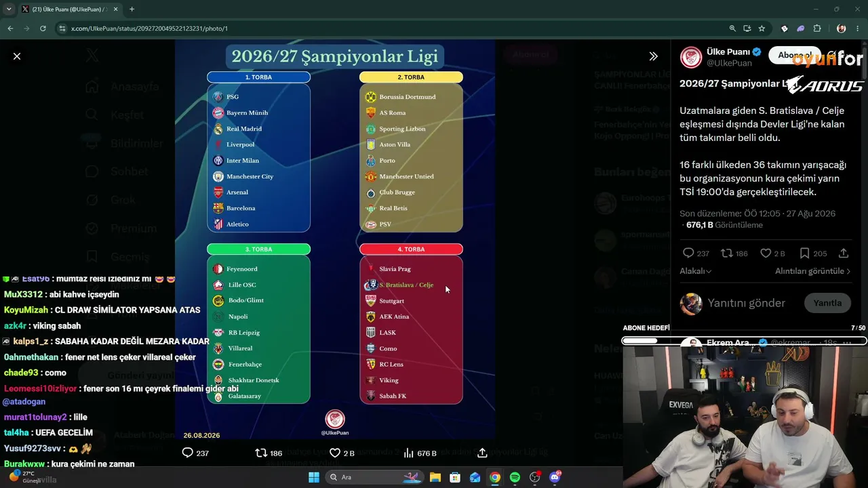This screenshot has height=488, width=868.
Task: Bookmark this page with the star icon
Action: 762,28
